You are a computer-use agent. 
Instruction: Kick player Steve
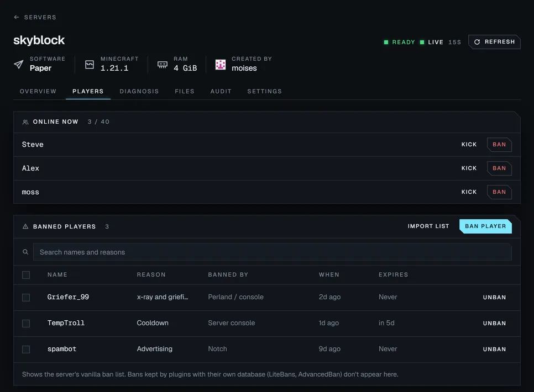469,145
